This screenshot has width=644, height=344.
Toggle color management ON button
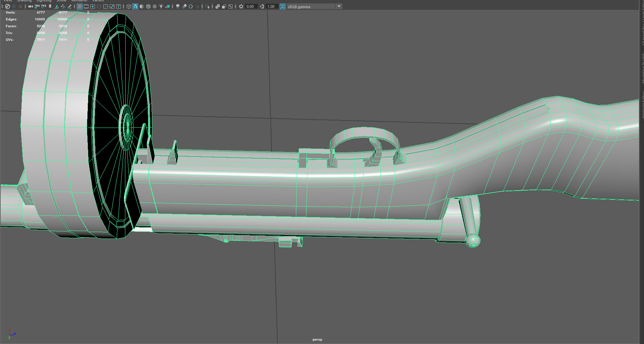(x=283, y=6)
